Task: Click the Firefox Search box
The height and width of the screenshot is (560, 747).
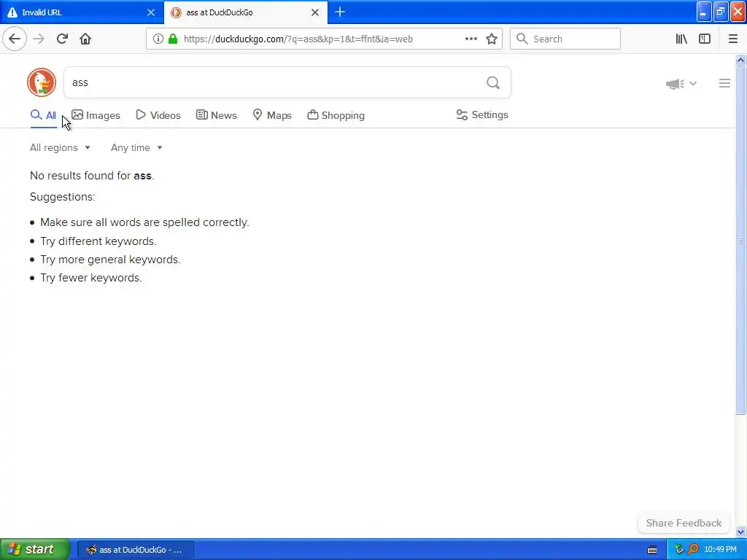Action: [x=565, y=39]
